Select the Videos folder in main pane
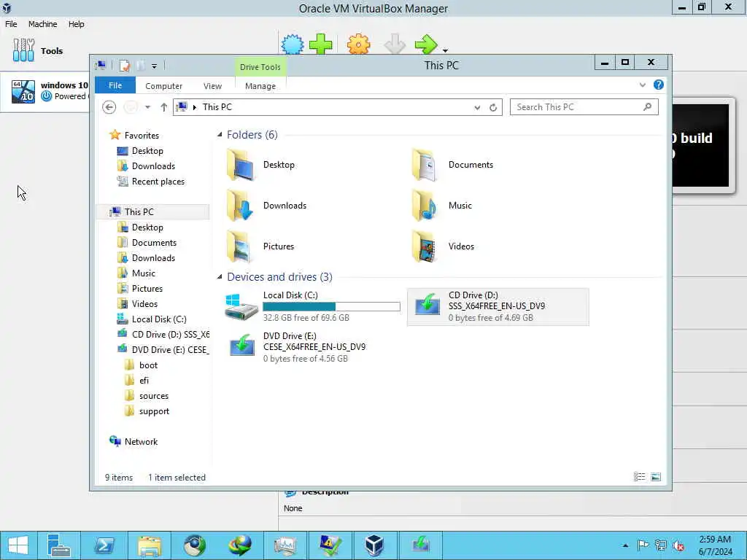The height and width of the screenshot is (560, 747). click(x=443, y=246)
